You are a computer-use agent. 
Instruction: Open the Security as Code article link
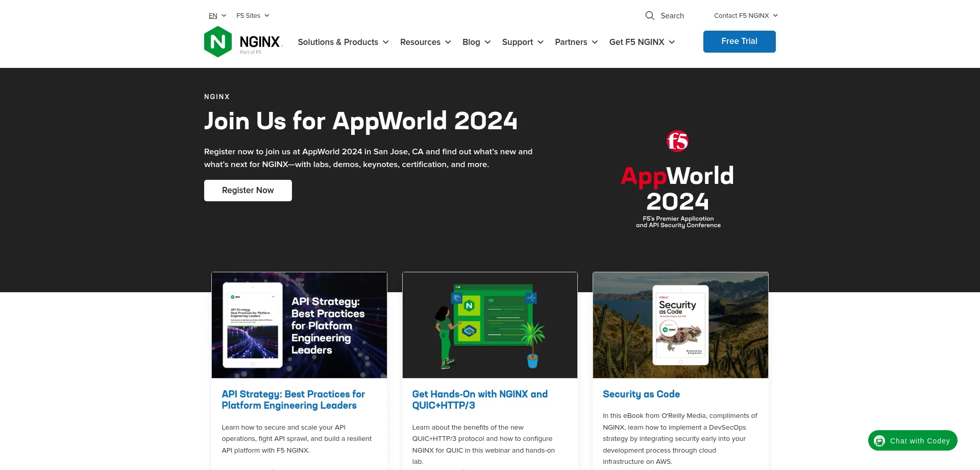(x=641, y=394)
